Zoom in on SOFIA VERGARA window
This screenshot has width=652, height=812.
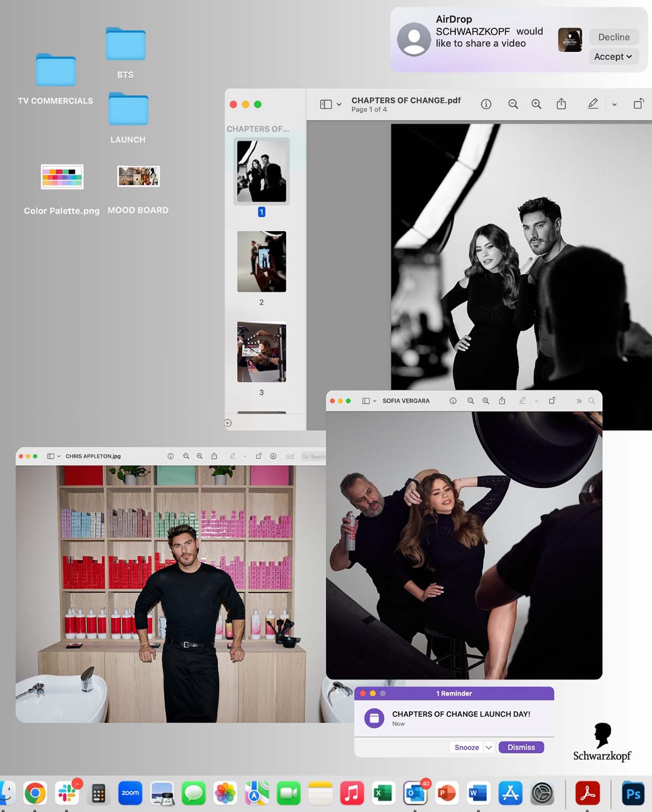pos(486,401)
